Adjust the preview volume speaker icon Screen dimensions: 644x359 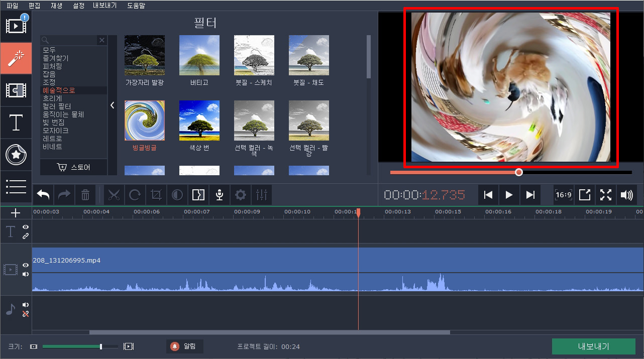627,195
